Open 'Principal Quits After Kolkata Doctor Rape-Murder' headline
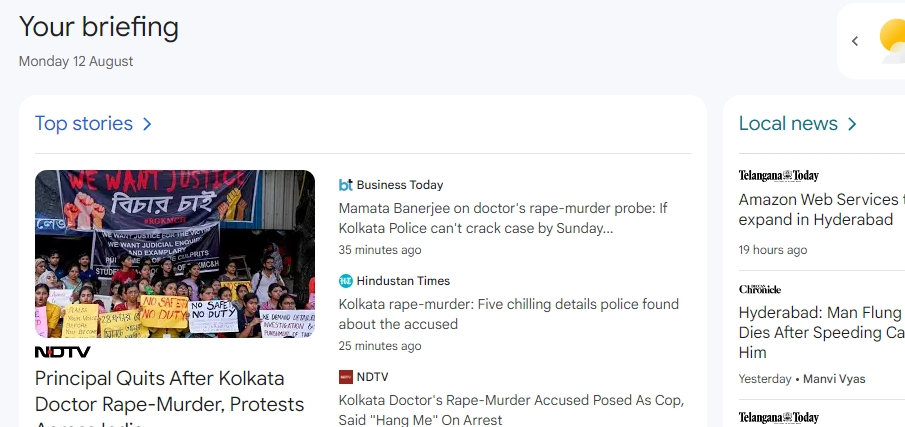The width and height of the screenshot is (905, 427). (x=170, y=397)
